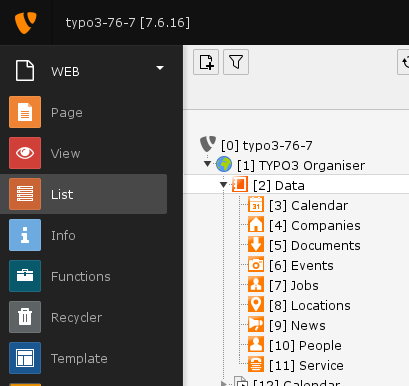This screenshot has height=386, width=409.
Task: Click the Jobs person icon
Action: point(256,285)
